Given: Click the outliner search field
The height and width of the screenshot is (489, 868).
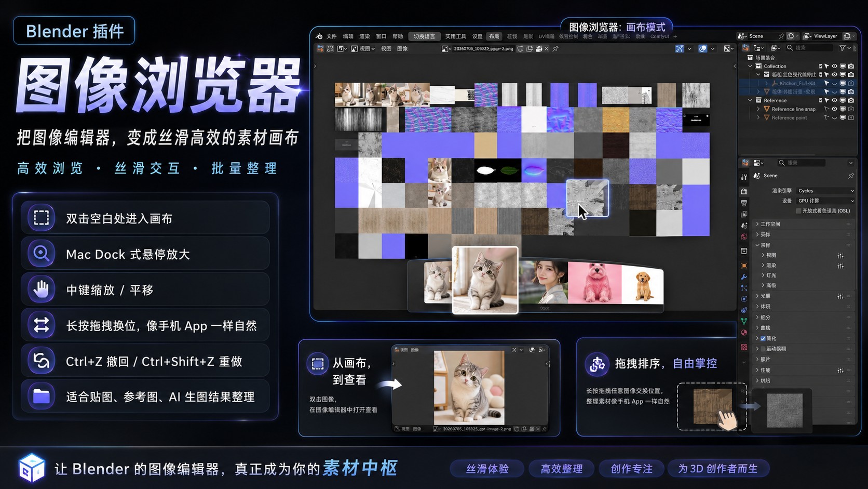Looking at the screenshot, I should 809,48.
